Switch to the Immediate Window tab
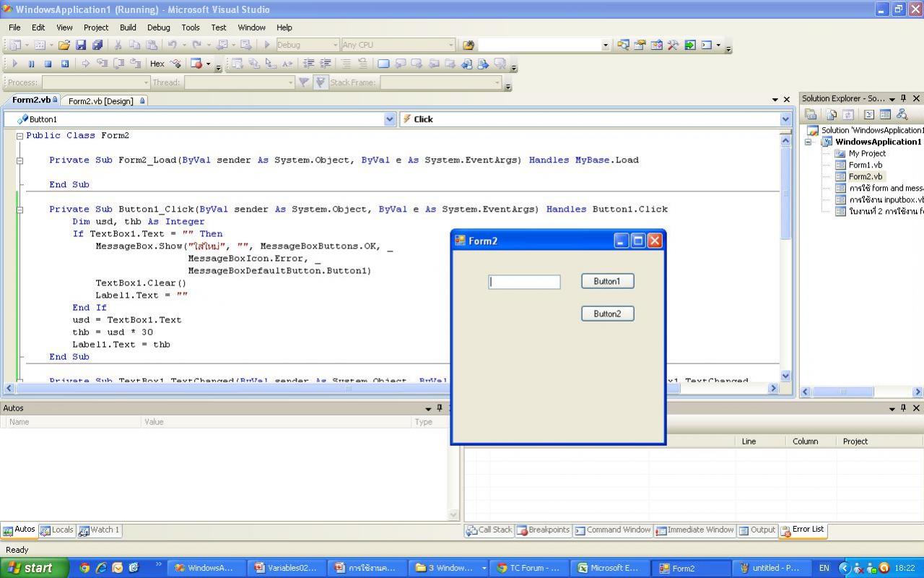 click(694, 530)
